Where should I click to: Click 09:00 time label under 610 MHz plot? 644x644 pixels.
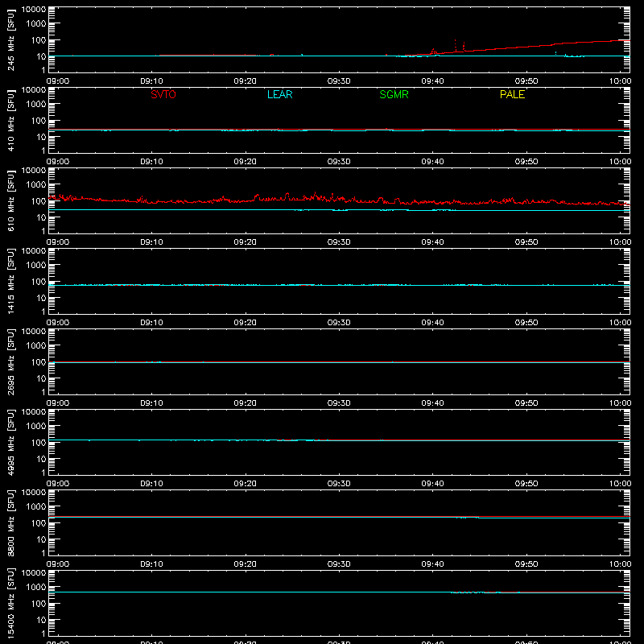57,242
